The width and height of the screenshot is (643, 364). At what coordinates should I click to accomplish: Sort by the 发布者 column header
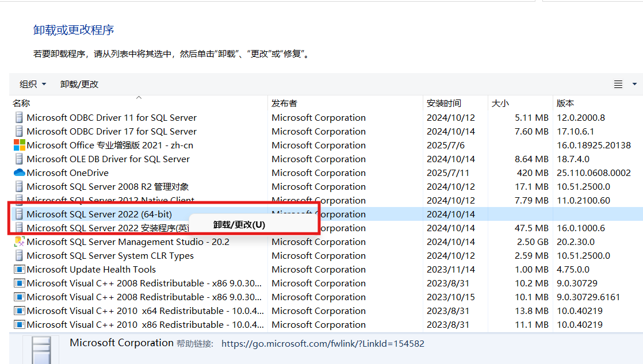pos(284,104)
